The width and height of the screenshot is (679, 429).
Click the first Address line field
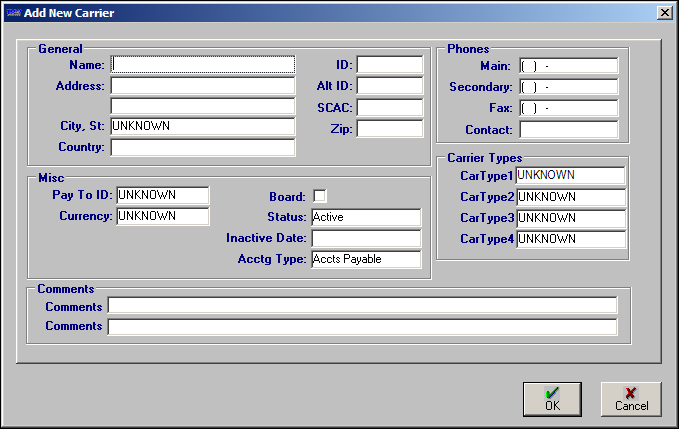tap(203, 86)
